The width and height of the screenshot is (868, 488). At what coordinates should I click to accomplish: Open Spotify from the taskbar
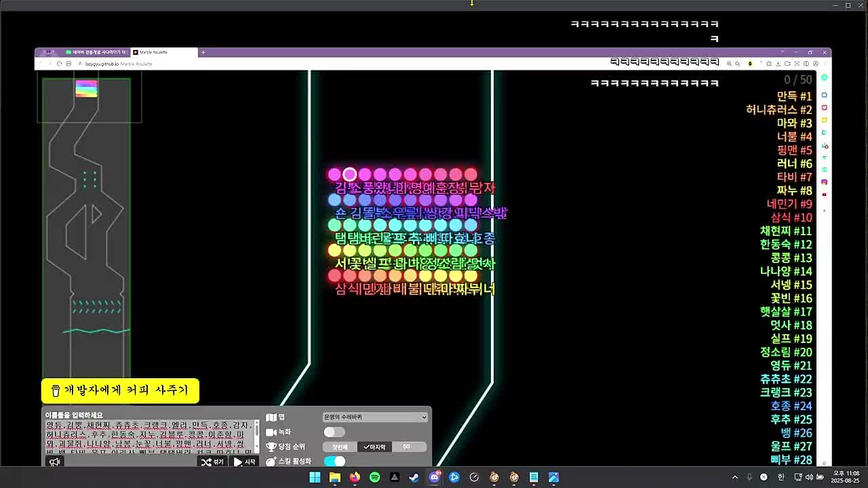tap(374, 477)
